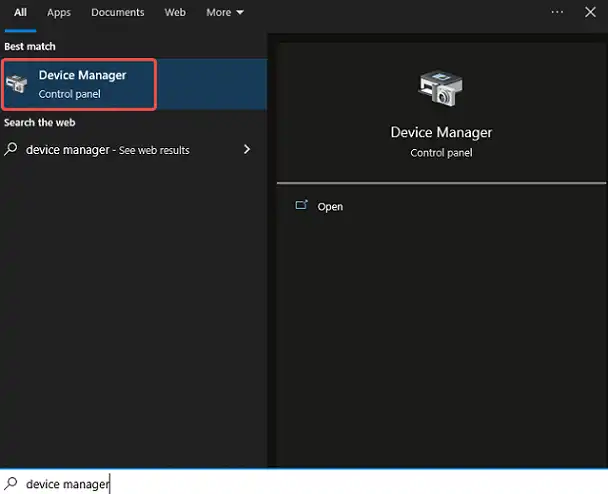Click the large Device Manager icon in preview pane
Screen dimensions: 608x494
point(441,88)
